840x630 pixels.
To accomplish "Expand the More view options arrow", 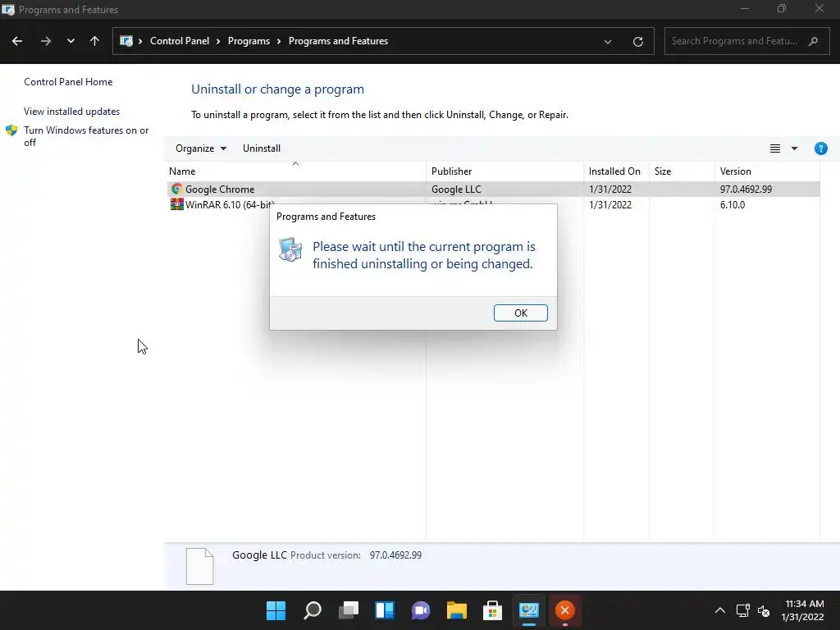I will (x=794, y=148).
